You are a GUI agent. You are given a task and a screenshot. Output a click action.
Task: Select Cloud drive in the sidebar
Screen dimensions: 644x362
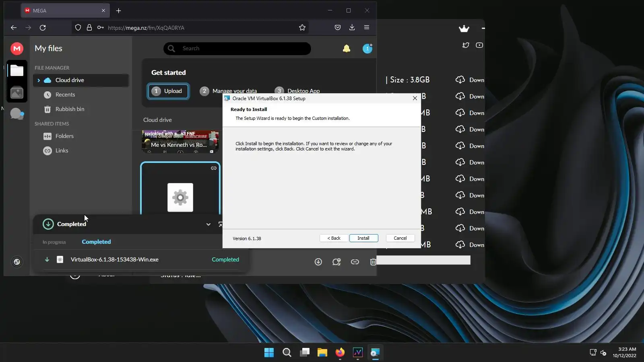81,80
